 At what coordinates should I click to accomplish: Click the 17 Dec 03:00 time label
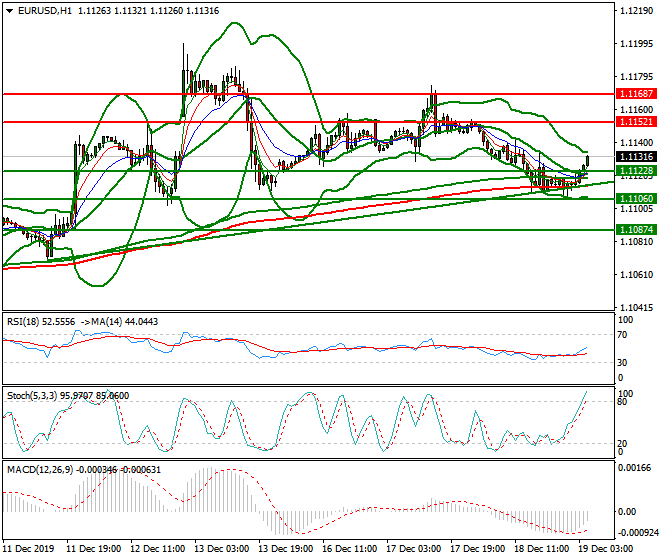pos(413,549)
